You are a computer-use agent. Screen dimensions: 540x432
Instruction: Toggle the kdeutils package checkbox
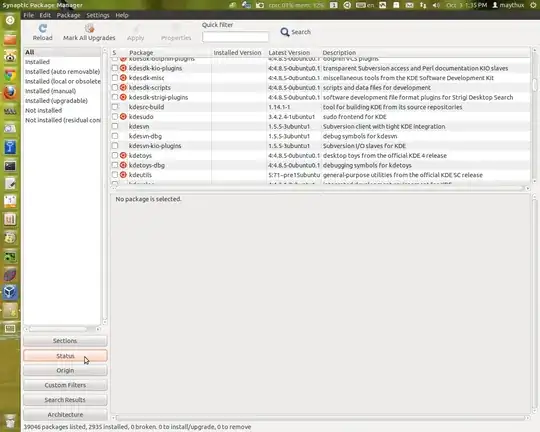115,175
